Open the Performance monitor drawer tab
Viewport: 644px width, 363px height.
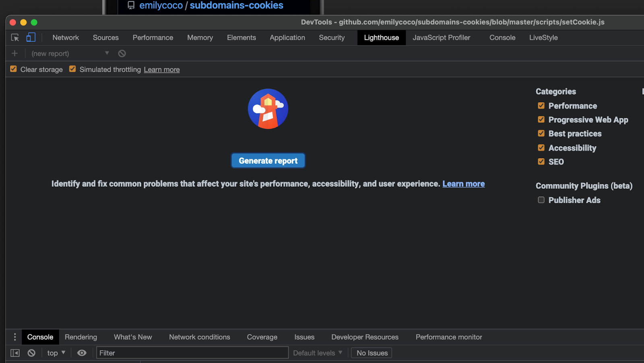[449, 337]
